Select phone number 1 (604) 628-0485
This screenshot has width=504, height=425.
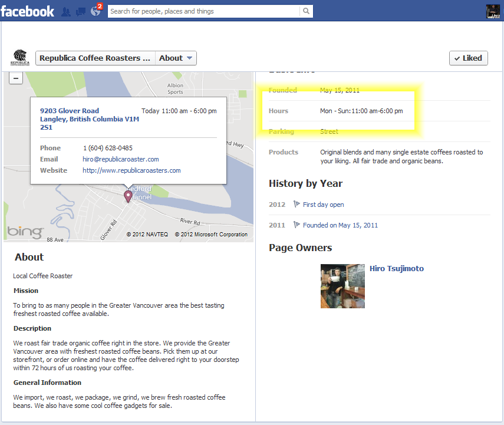point(108,148)
